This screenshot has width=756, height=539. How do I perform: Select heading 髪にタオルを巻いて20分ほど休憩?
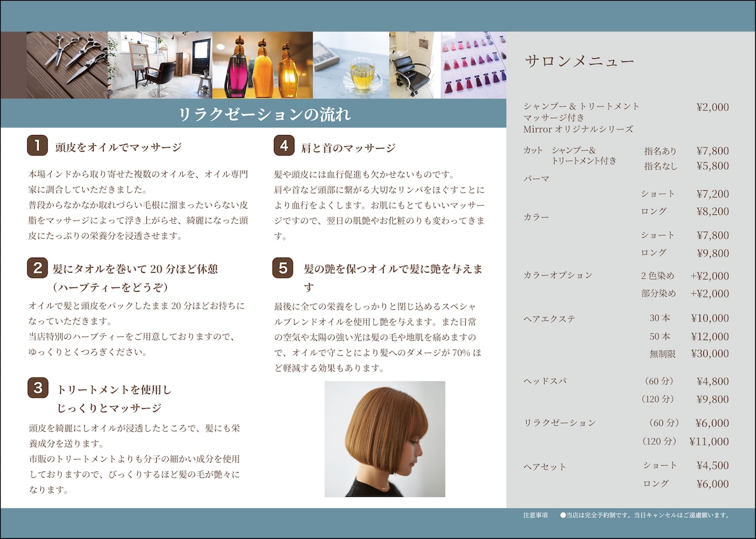click(135, 269)
